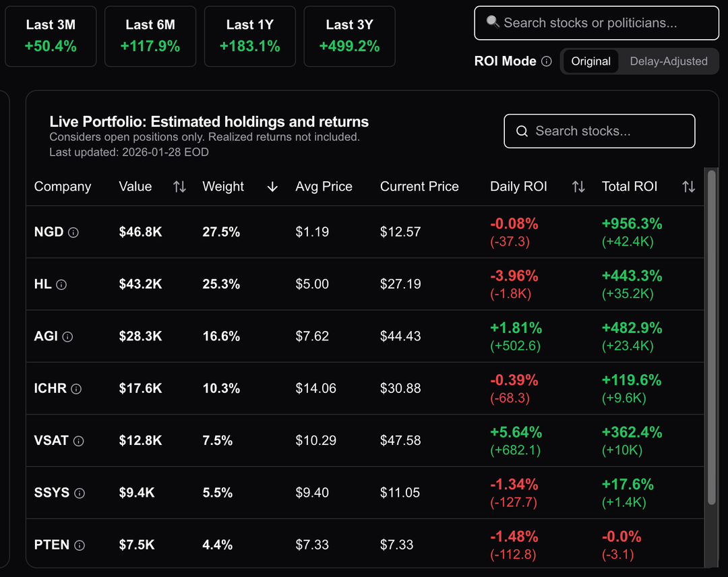Image resolution: width=728 pixels, height=577 pixels.
Task: Open the AGI info icon
Action: click(x=67, y=336)
